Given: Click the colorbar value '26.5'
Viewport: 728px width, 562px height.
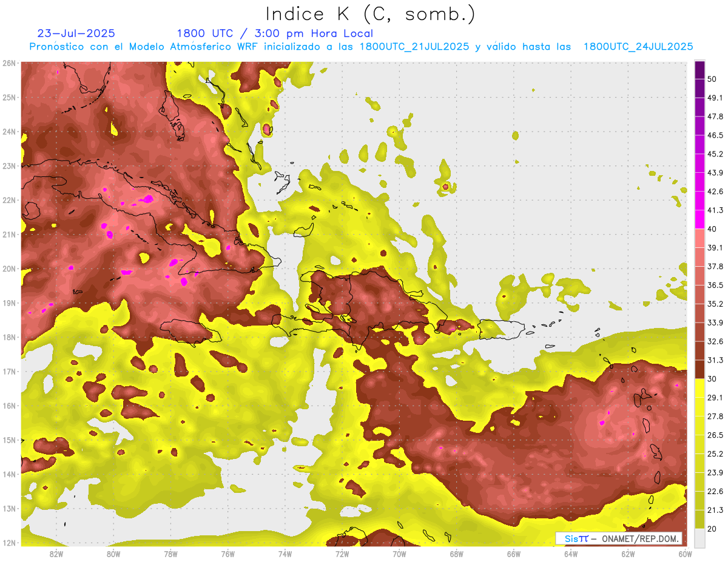Looking at the screenshot, I should [715, 435].
